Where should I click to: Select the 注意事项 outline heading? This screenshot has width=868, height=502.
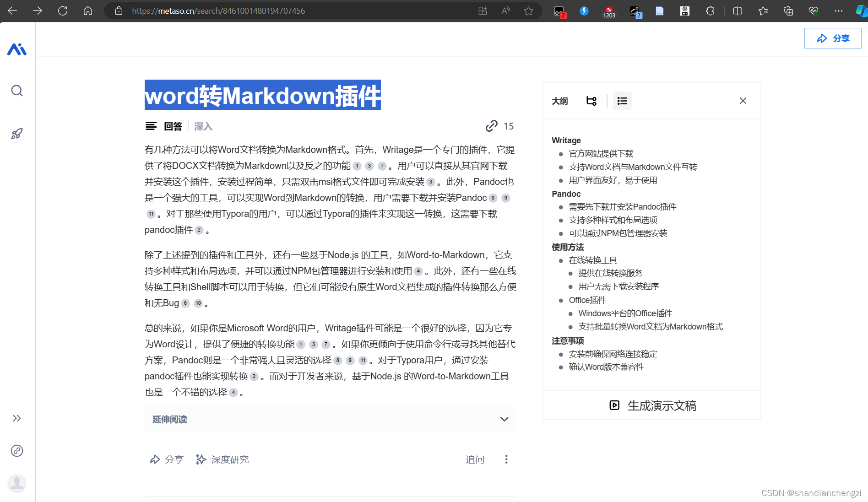(x=568, y=341)
